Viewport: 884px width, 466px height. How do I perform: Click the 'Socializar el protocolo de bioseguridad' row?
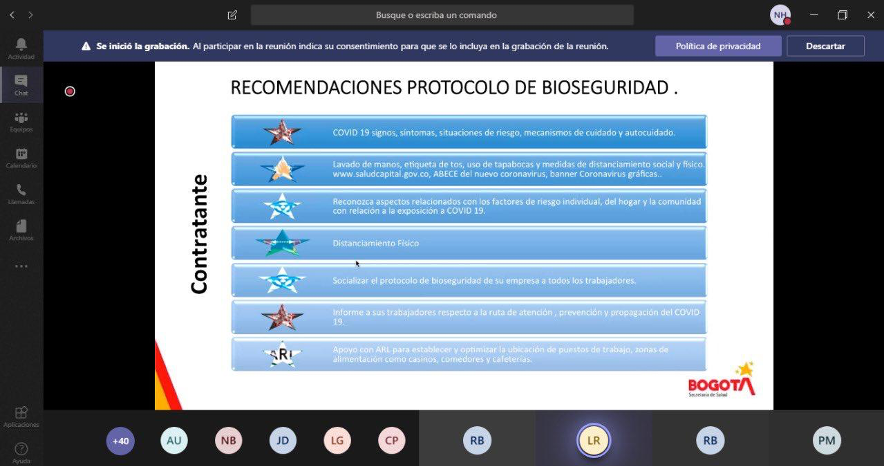click(x=469, y=280)
